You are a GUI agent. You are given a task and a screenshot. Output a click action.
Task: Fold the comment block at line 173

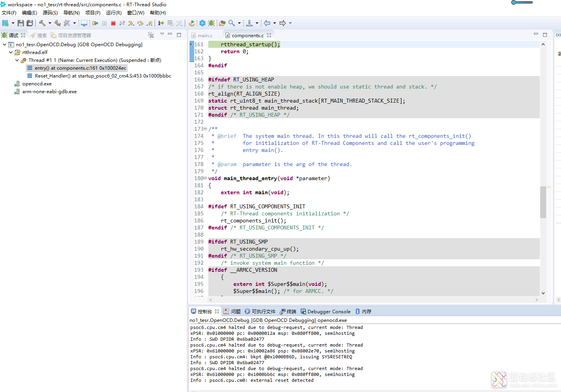pos(206,129)
